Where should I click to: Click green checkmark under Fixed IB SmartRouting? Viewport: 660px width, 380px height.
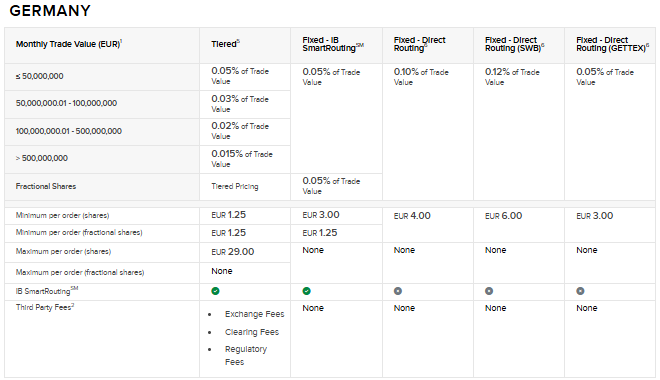tap(306, 291)
